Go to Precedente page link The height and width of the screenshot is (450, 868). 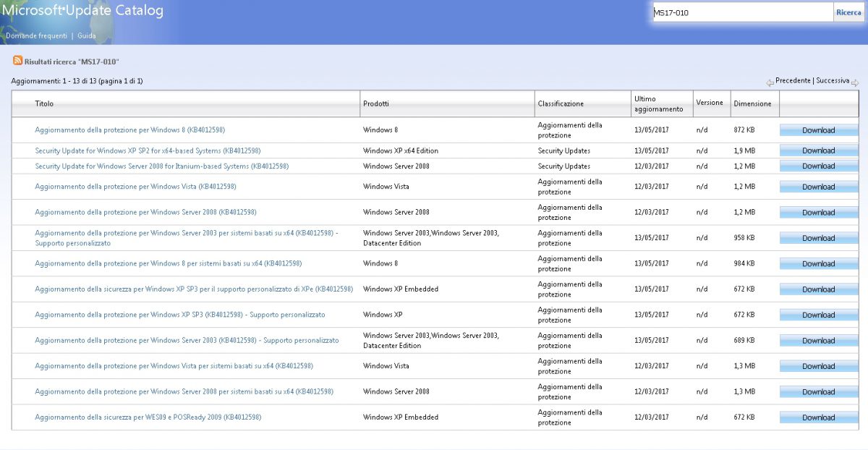793,80
